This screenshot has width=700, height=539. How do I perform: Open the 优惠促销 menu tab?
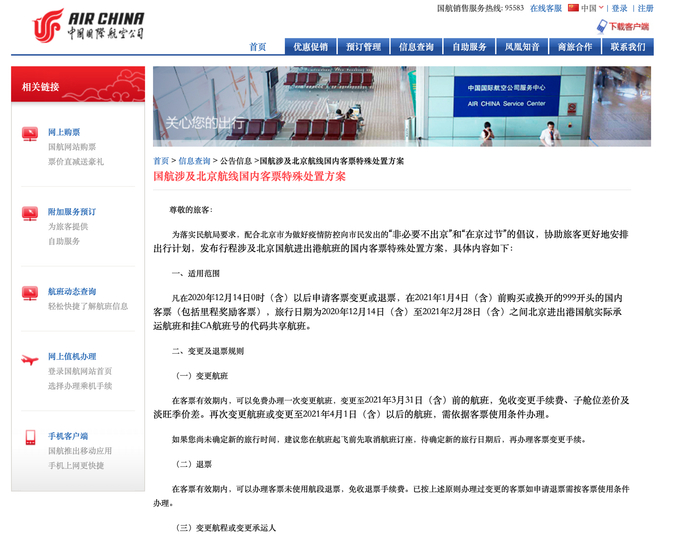[x=311, y=46]
